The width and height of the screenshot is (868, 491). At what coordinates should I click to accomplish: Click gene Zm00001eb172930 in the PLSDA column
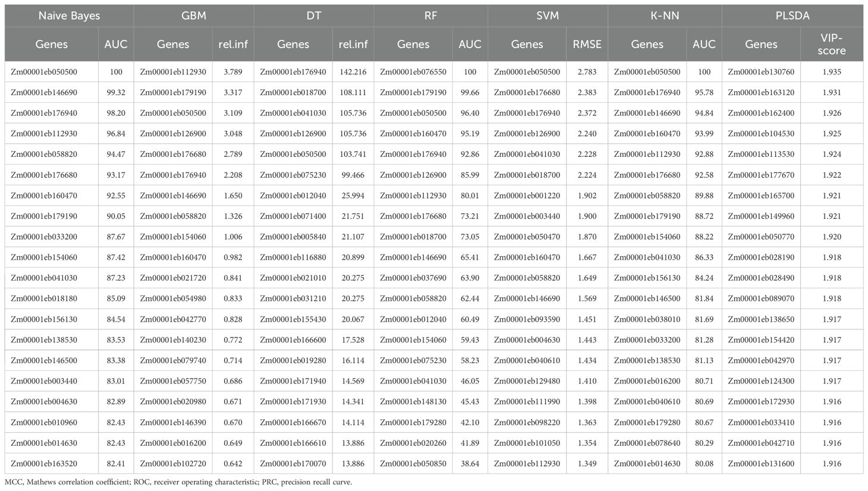tap(761, 402)
